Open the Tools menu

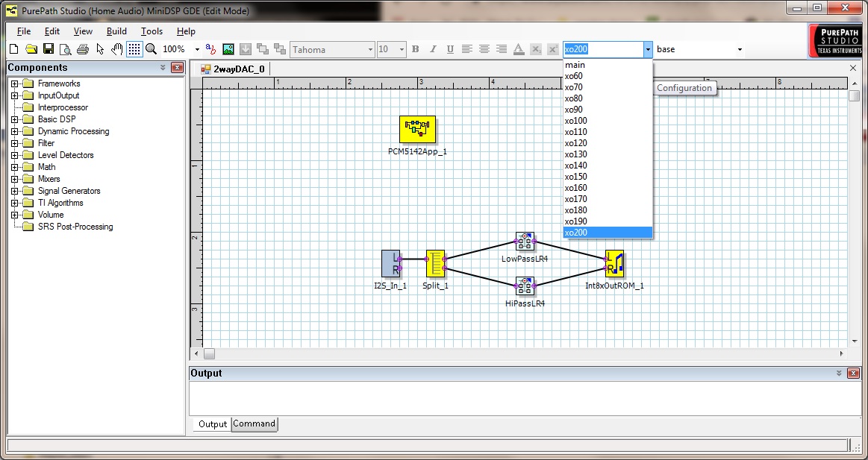pyautogui.click(x=152, y=31)
